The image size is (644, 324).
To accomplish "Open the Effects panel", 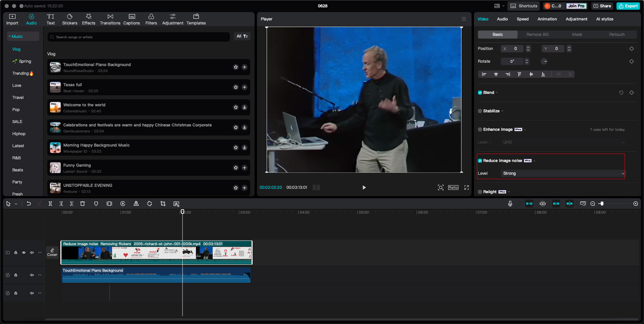I will click(89, 19).
